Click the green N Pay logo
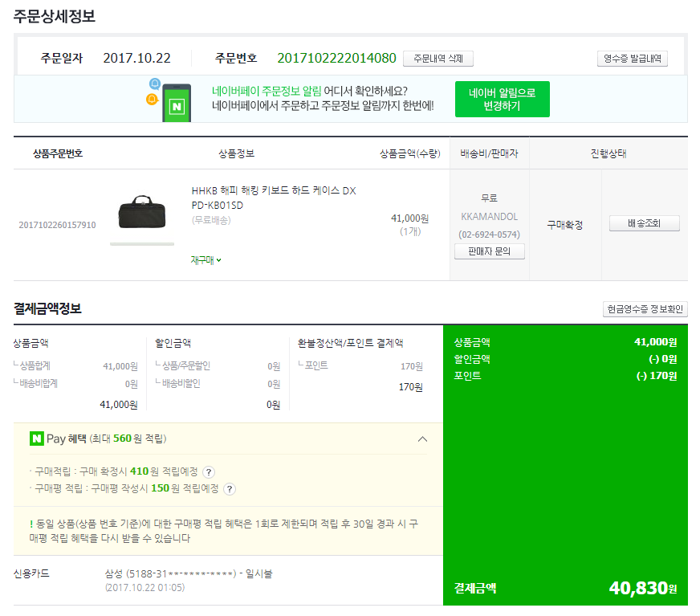Viewport: 700px width, 616px height. click(37, 439)
